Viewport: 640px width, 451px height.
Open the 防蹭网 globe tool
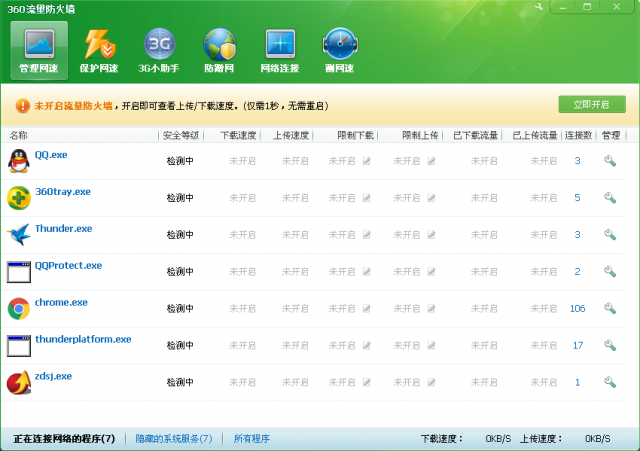click(x=219, y=52)
